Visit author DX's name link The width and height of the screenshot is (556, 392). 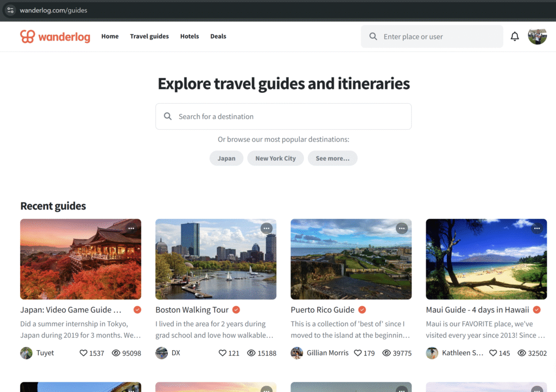point(176,353)
